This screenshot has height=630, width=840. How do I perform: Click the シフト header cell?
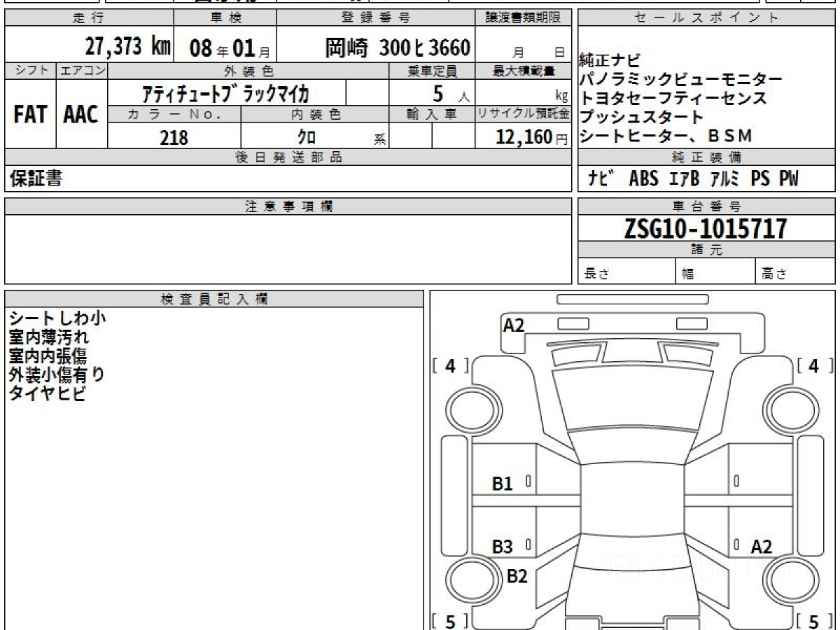(31, 71)
